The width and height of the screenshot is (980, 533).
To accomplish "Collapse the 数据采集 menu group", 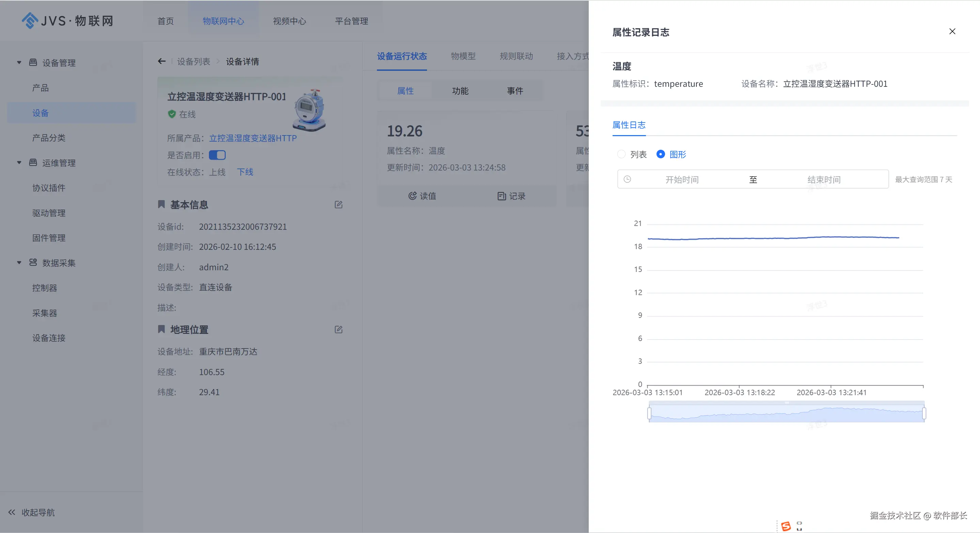I will [19, 263].
